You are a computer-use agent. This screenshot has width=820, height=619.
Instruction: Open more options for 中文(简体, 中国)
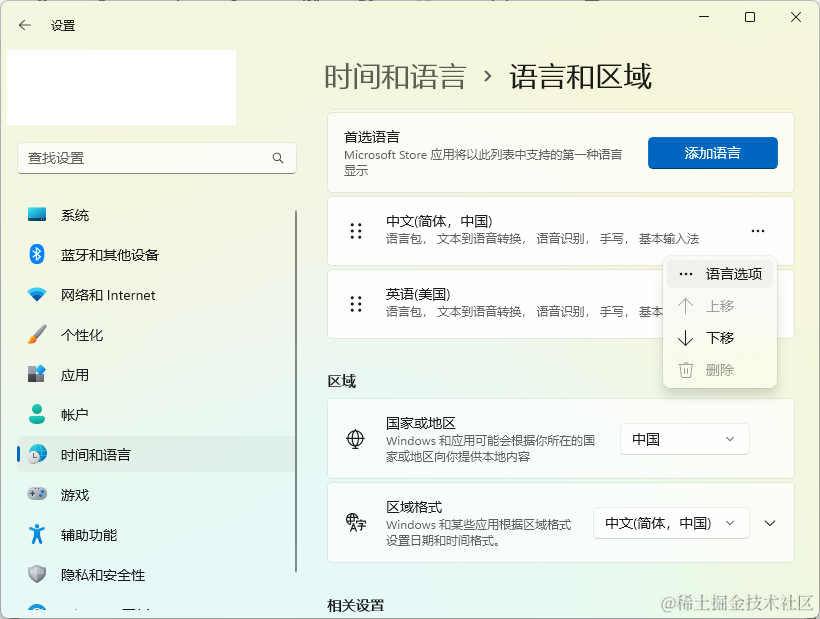click(x=757, y=230)
